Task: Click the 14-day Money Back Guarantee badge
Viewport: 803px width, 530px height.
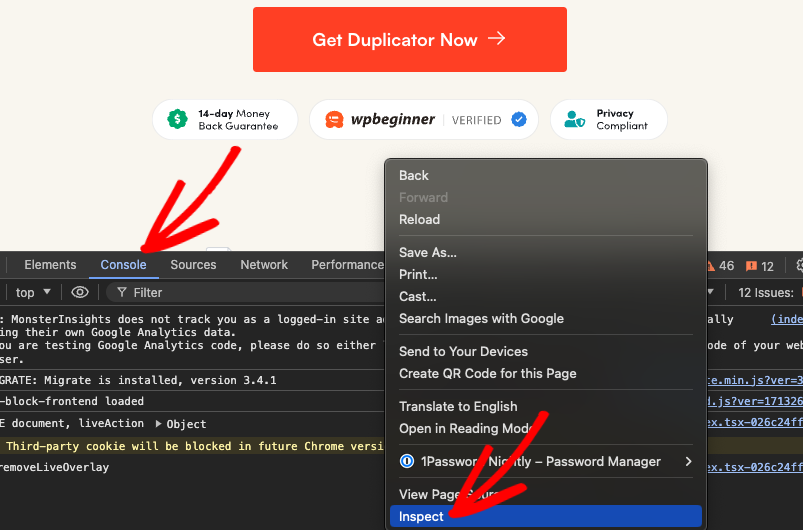Action: pos(225,120)
